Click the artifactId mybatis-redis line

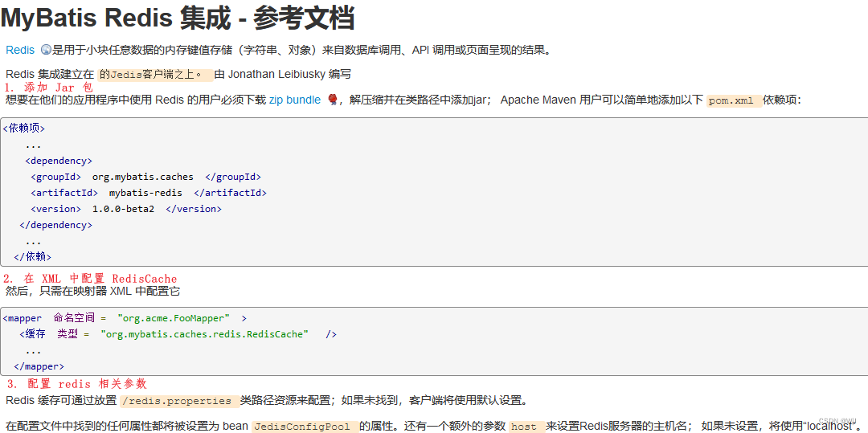click(x=149, y=193)
